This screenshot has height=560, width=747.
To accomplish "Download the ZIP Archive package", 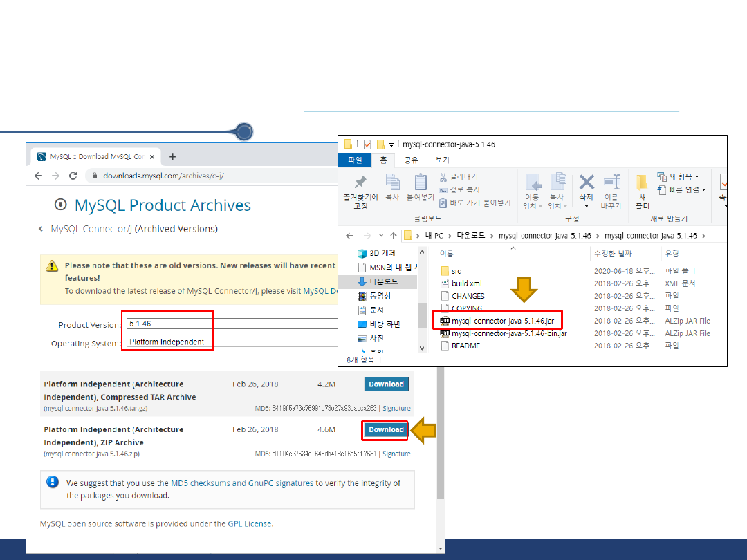I will click(386, 430).
